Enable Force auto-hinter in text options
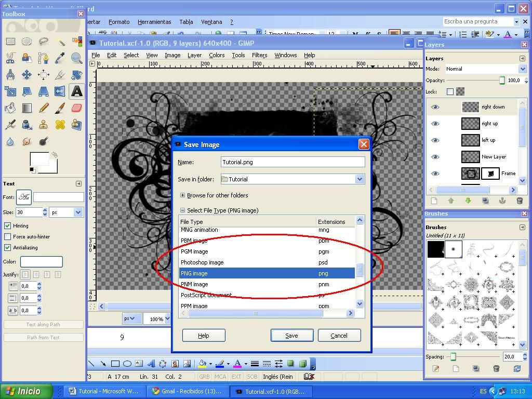The height and width of the screenshot is (399, 532). (x=7, y=236)
